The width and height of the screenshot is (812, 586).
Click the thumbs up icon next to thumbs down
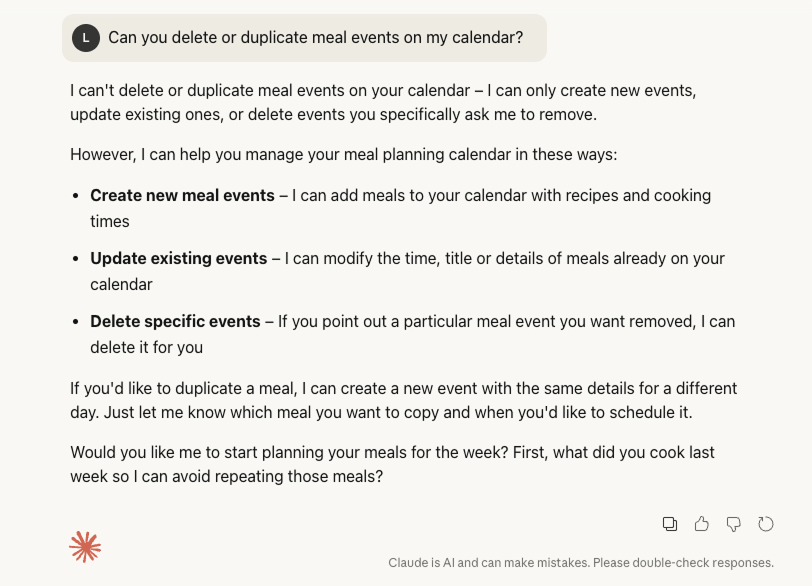[x=701, y=523]
